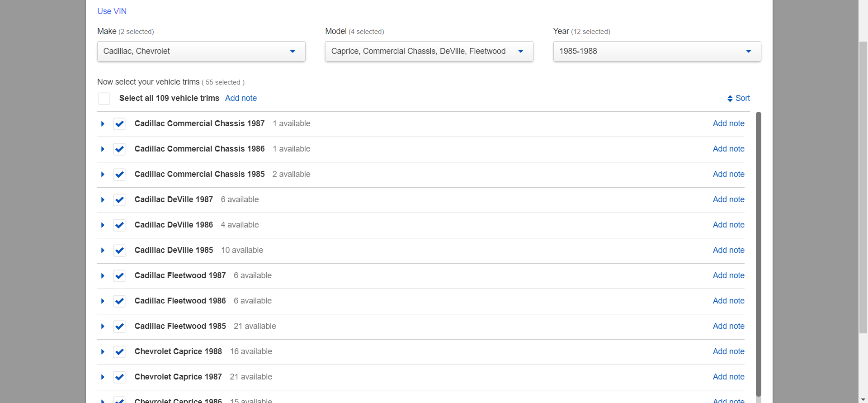Toggle Select all 109 vehicle trims checkbox

click(104, 99)
